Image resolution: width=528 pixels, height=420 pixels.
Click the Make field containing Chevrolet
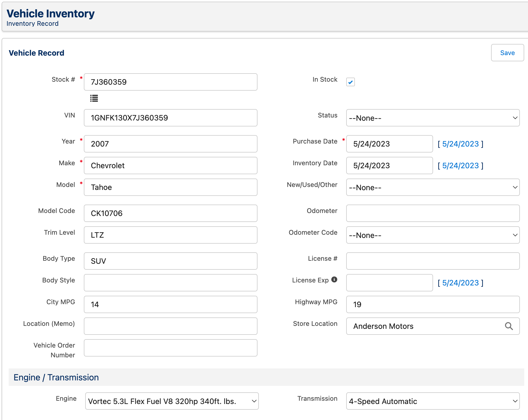click(x=171, y=166)
